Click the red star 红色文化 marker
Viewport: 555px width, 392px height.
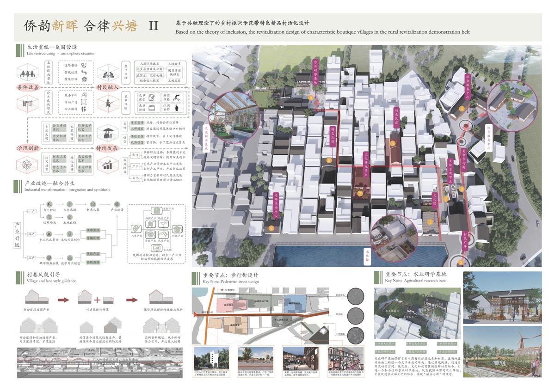point(222,290)
